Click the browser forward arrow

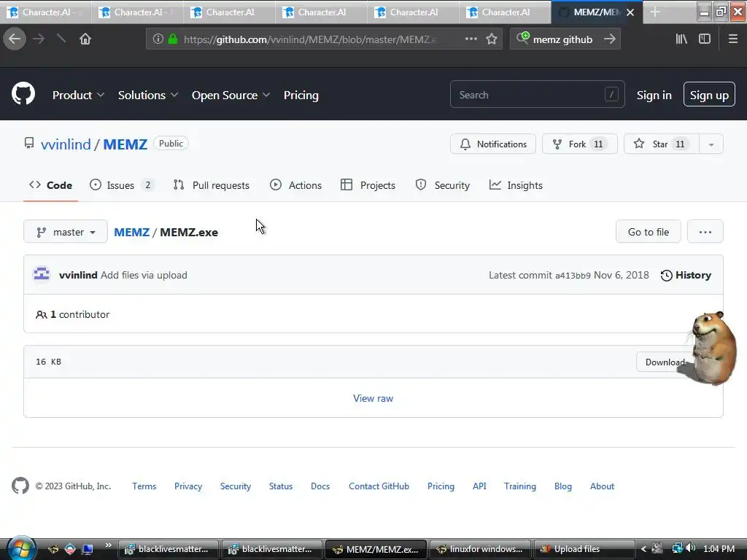pos(39,39)
